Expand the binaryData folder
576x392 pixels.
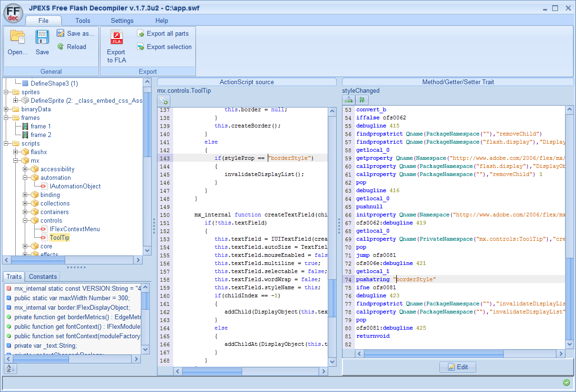pyautogui.click(x=6, y=109)
